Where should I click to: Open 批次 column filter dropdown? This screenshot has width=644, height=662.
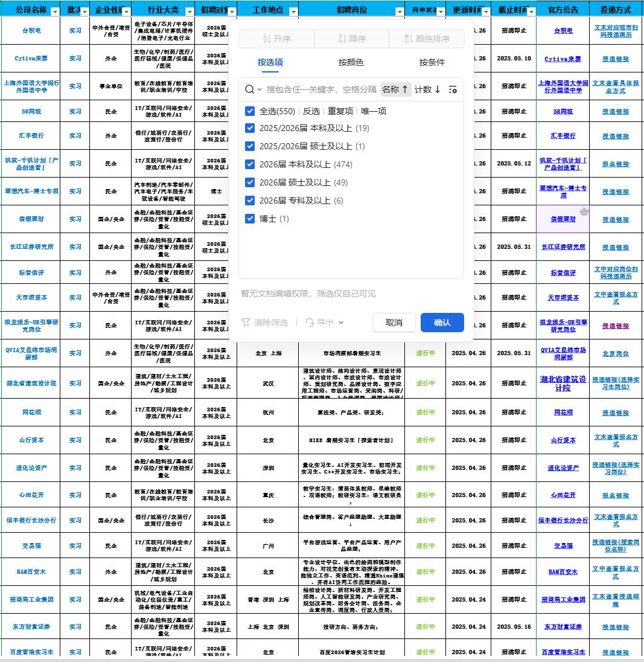84,11
